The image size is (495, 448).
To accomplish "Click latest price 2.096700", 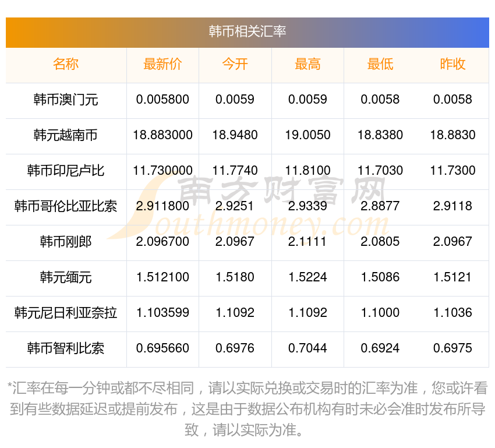I will [162, 242].
